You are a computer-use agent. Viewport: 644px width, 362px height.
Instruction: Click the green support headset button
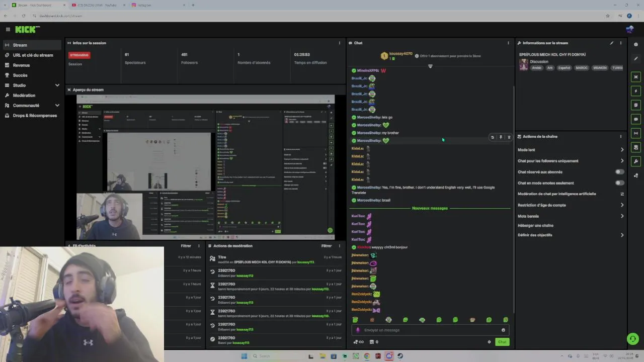click(633, 339)
